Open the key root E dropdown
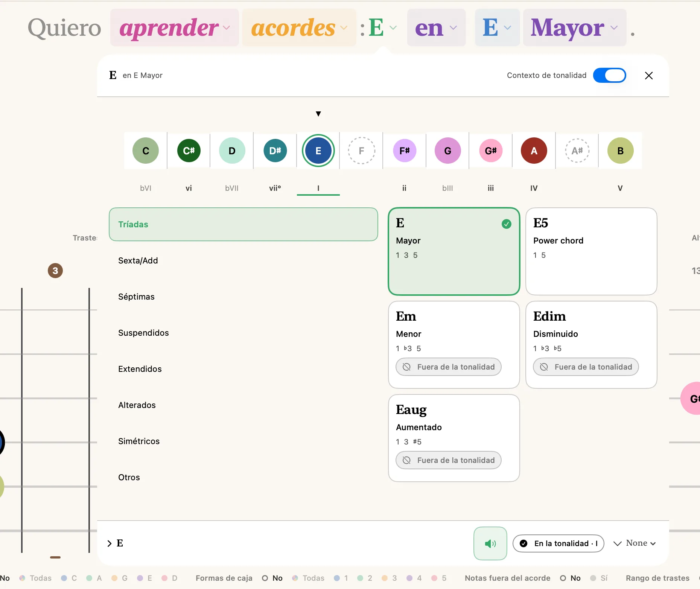This screenshot has height=589, width=700. (498, 27)
